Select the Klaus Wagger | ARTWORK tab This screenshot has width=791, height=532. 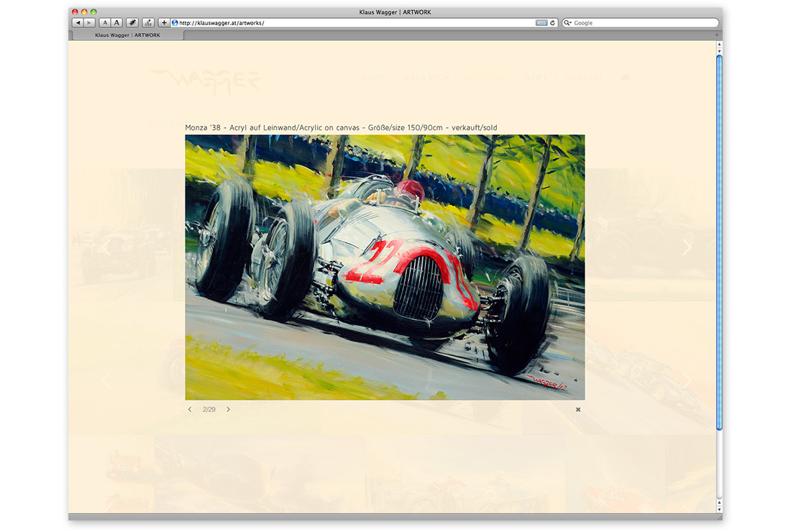tap(127, 35)
